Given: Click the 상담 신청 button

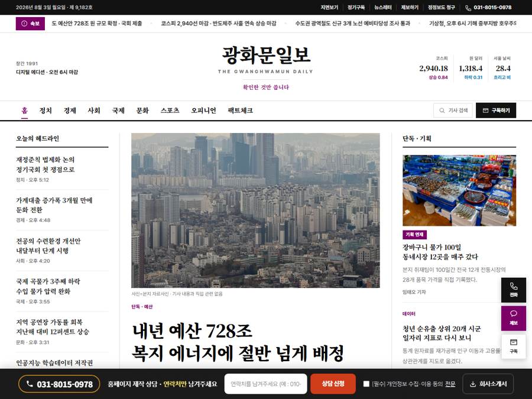Looking at the screenshot, I should (x=333, y=384).
